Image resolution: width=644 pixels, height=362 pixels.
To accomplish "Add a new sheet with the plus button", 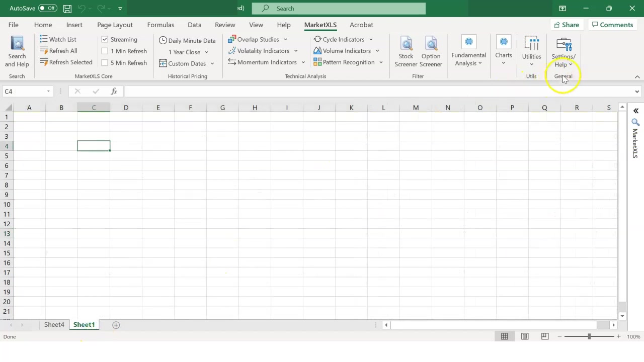I will tap(116, 325).
